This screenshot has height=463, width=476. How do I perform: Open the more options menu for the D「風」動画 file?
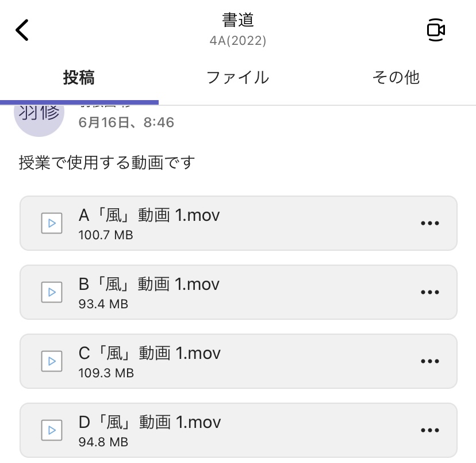click(430, 430)
